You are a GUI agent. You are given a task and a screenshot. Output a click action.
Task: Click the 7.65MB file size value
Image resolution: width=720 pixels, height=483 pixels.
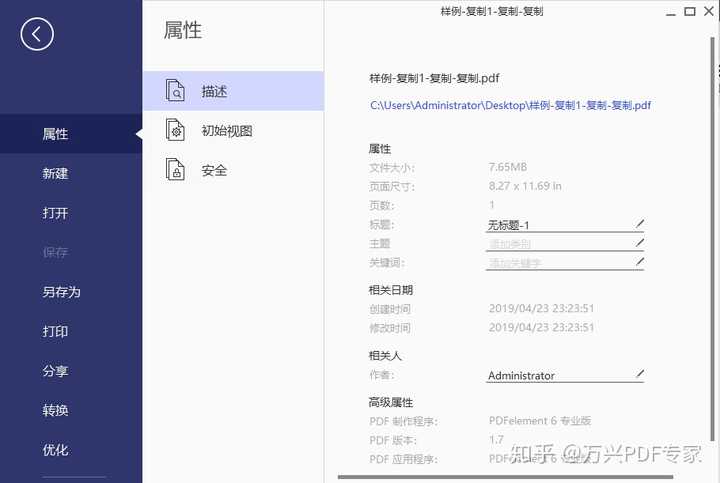point(508,167)
